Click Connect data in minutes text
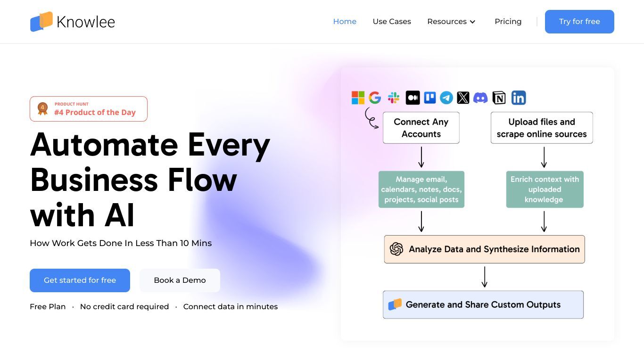Image resolution: width=644 pixels, height=362 pixels. click(231, 306)
